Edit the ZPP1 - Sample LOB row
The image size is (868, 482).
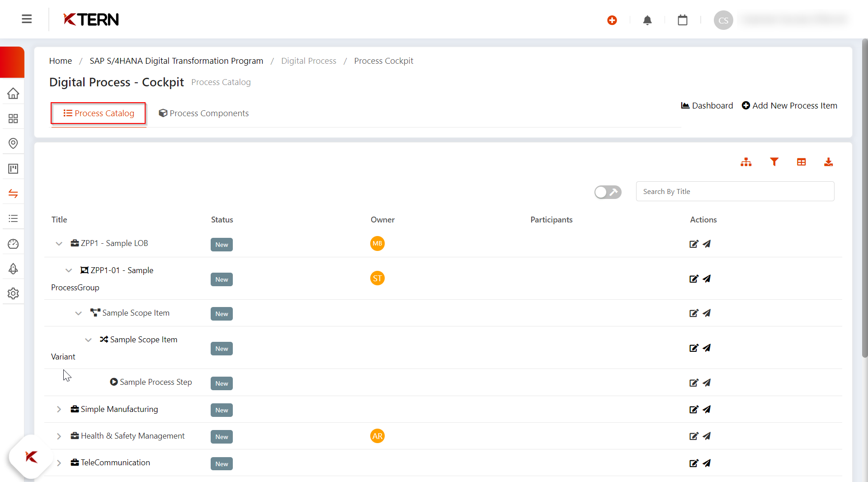click(693, 244)
